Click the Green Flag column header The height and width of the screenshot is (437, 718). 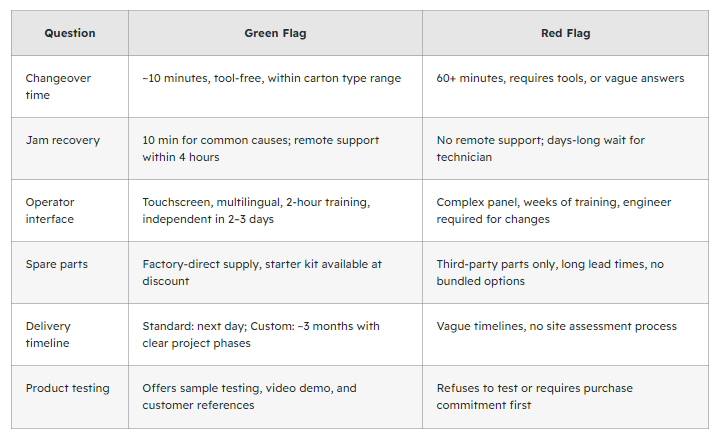(275, 33)
